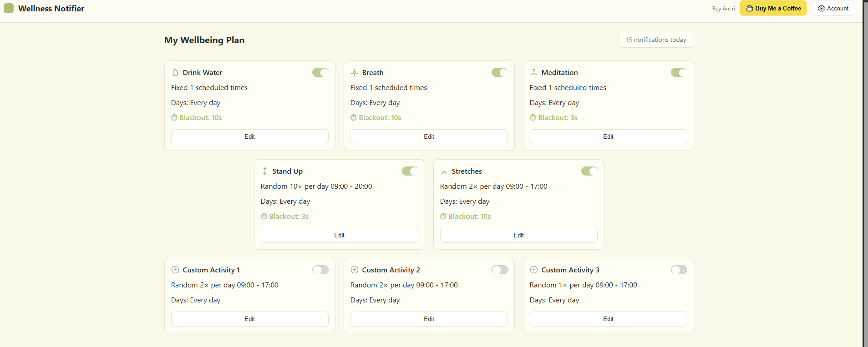Click Random 2× per day on Custom Activity 2
This screenshot has height=347, width=868.
pyautogui.click(x=404, y=285)
